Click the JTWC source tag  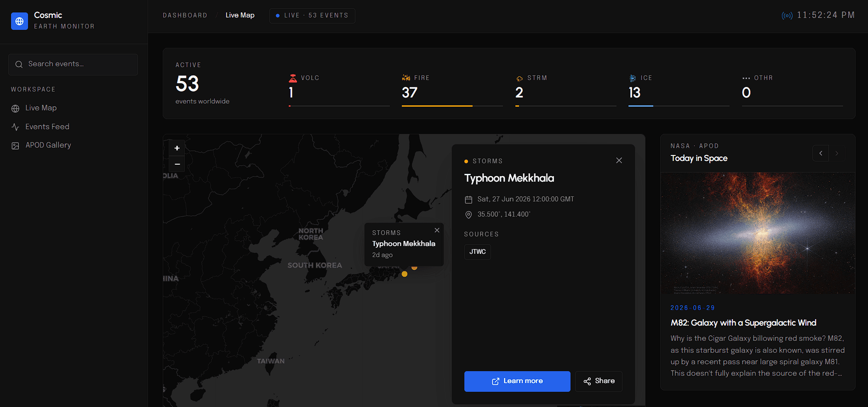(x=478, y=252)
